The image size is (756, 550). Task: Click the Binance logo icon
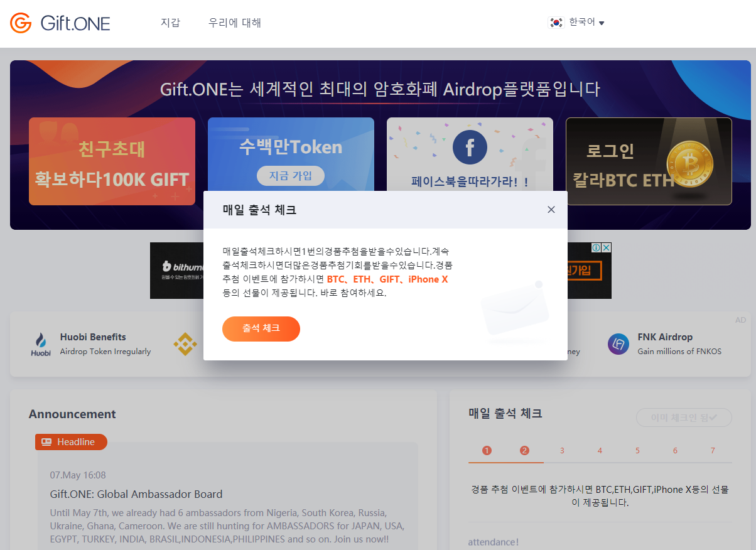pyautogui.click(x=185, y=344)
